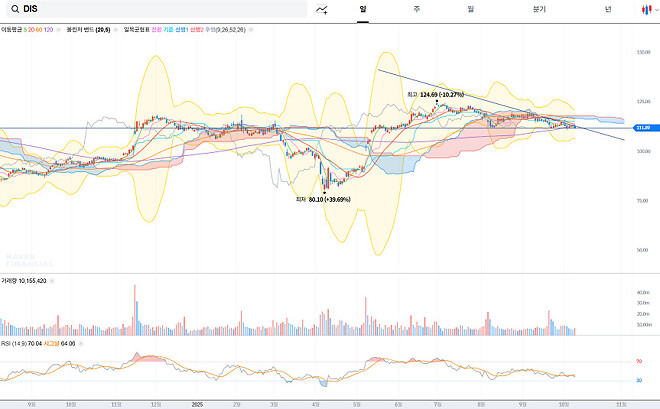
Task: Click the 50.00 price axis label
Action: pyautogui.click(x=642, y=250)
